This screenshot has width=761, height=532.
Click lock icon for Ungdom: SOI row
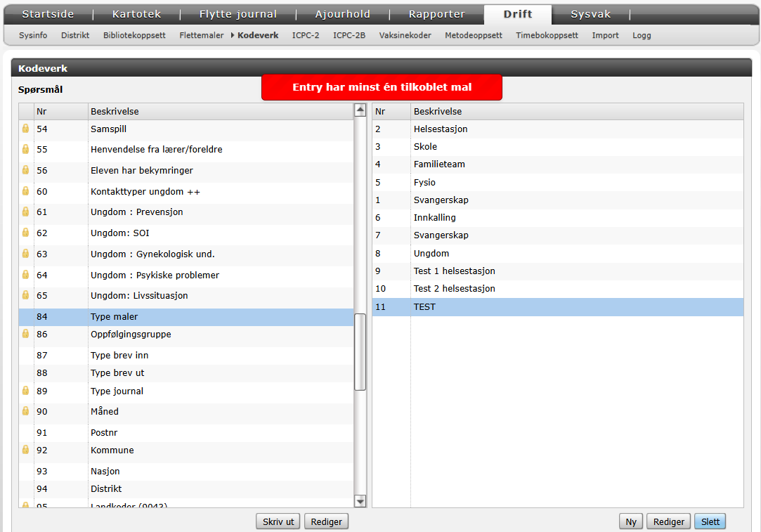point(26,233)
